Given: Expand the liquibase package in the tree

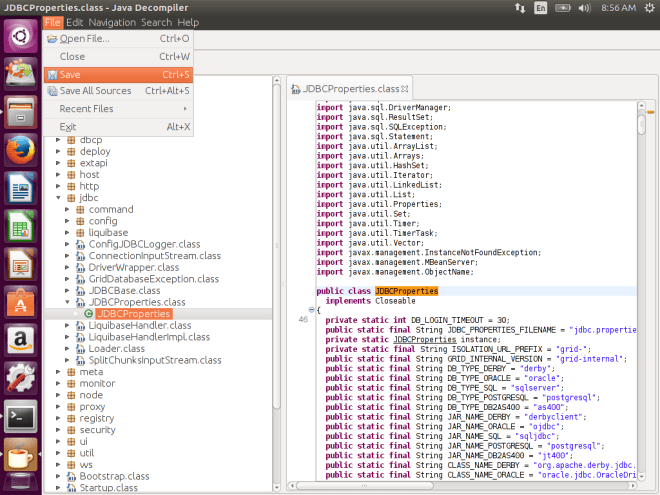Looking at the screenshot, I should tap(69, 232).
